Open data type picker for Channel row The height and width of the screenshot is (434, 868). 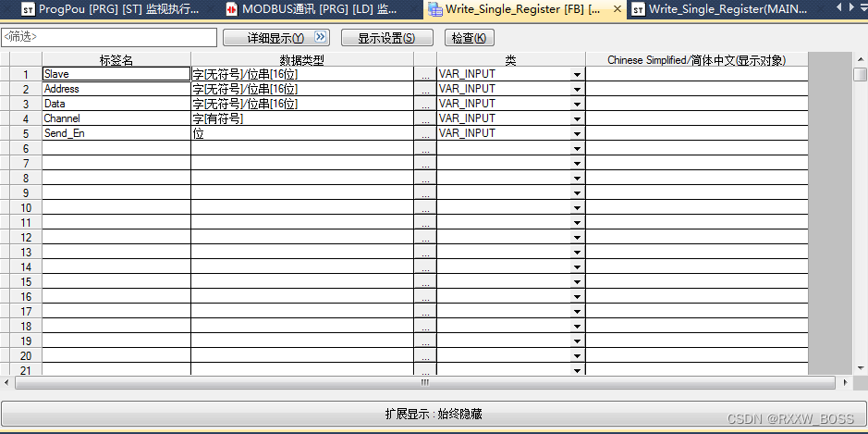[425, 118]
